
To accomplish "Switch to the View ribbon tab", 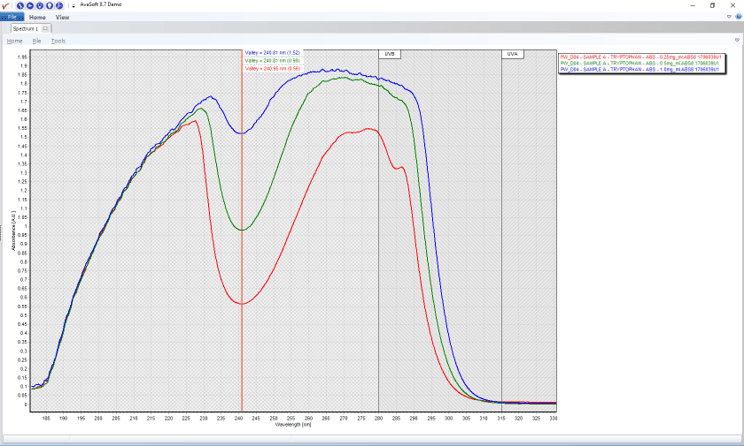I will point(62,18).
